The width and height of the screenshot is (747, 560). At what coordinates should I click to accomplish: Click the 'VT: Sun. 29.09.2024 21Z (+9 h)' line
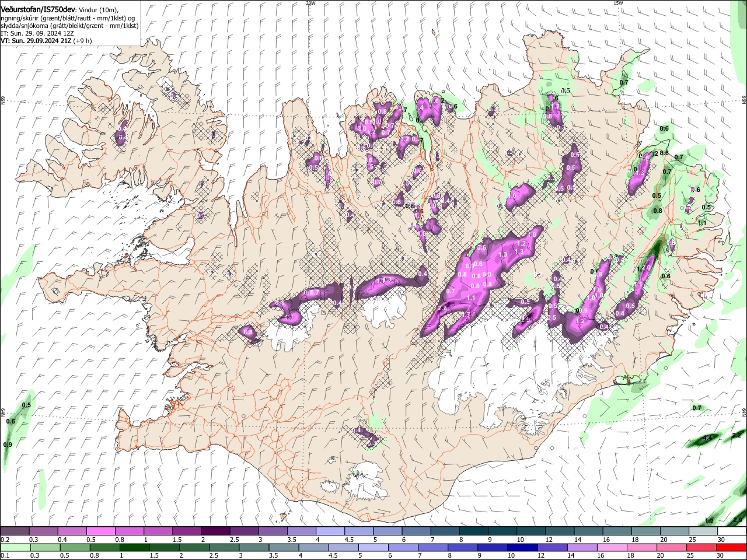46,41
